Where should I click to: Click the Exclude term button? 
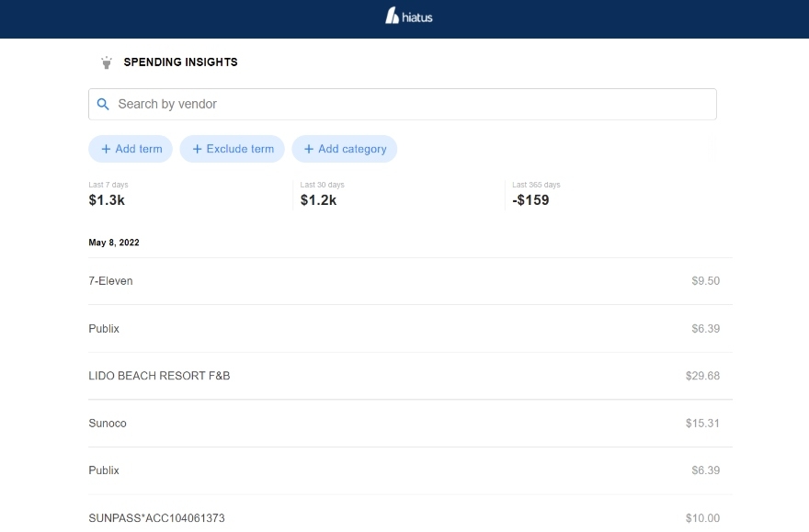[x=233, y=149]
